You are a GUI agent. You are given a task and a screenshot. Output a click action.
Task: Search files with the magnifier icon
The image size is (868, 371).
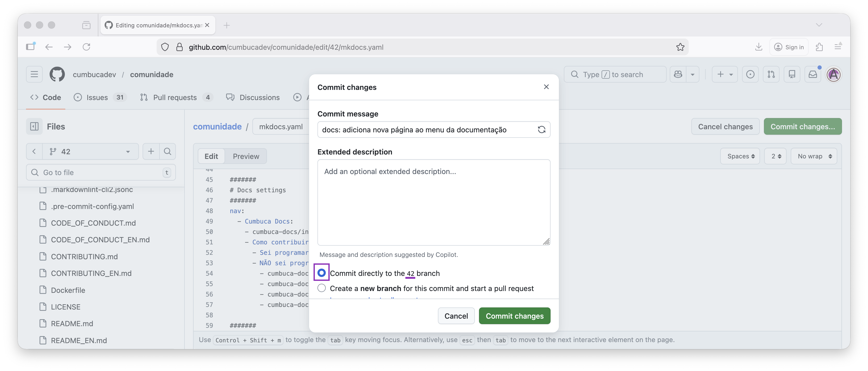168,151
